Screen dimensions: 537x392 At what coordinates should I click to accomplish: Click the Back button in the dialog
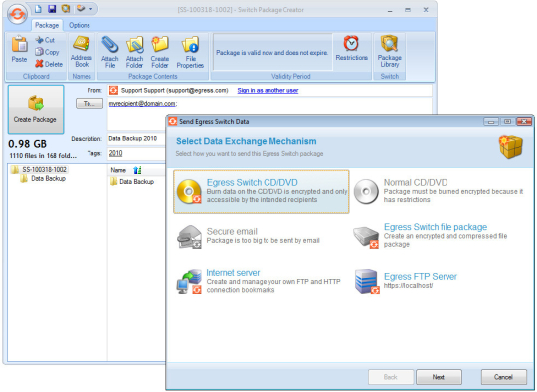391,377
